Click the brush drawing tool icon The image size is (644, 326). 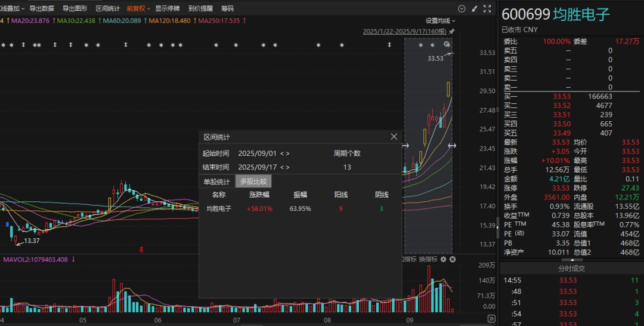tap(475, 8)
